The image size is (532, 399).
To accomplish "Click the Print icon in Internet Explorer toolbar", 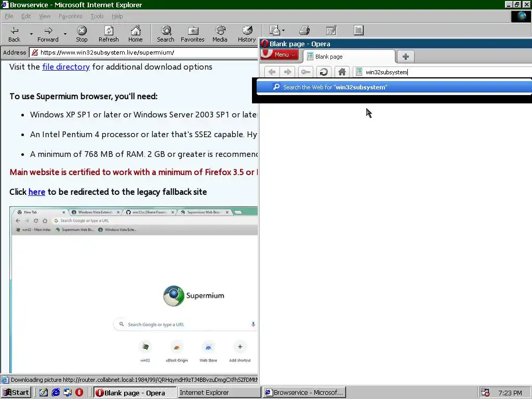I will tap(304, 30).
